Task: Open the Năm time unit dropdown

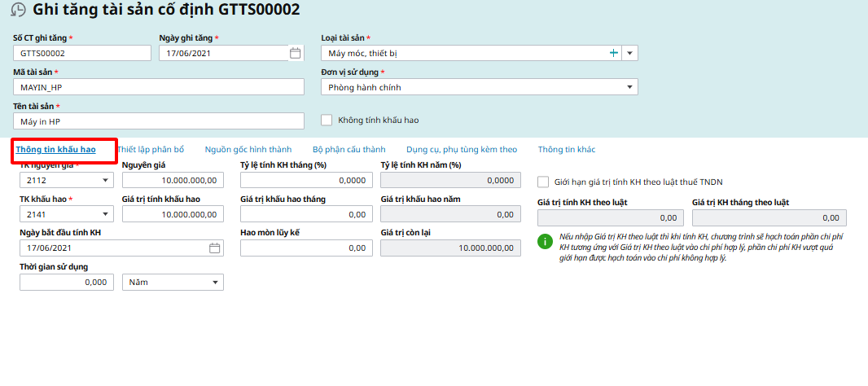Action: click(x=215, y=282)
